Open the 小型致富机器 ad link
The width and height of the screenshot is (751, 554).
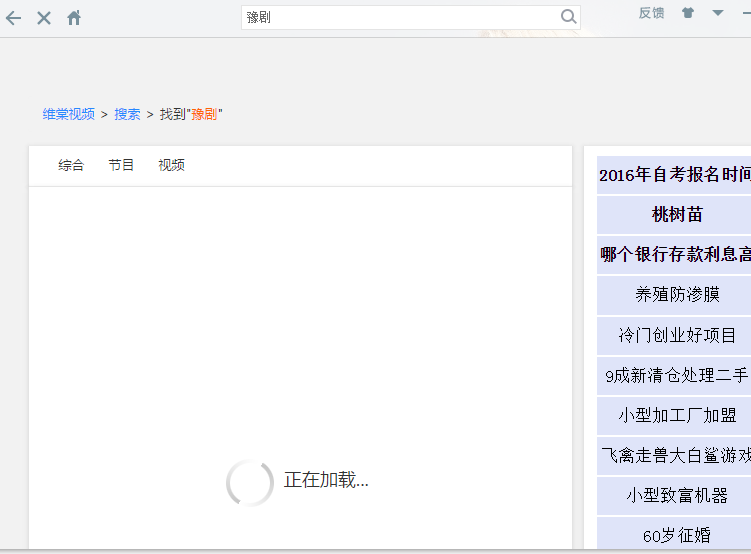677,495
